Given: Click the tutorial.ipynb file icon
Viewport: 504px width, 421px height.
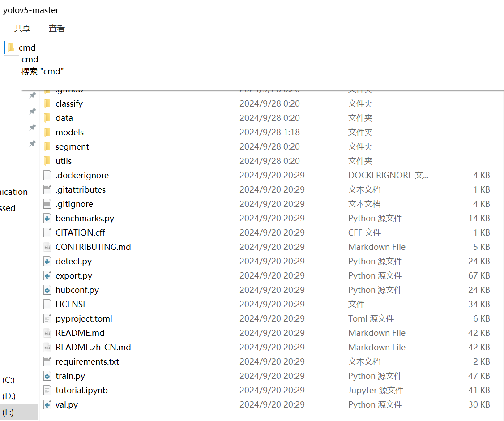Looking at the screenshot, I should [47, 390].
